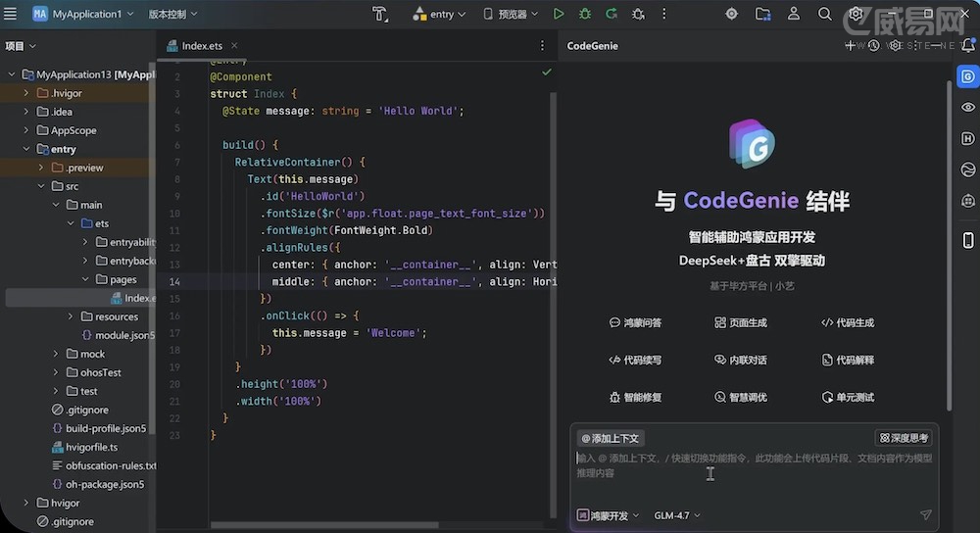Viewport: 980px width, 533px height.
Task: Click the 智慧调优 feature button
Action: [741, 398]
